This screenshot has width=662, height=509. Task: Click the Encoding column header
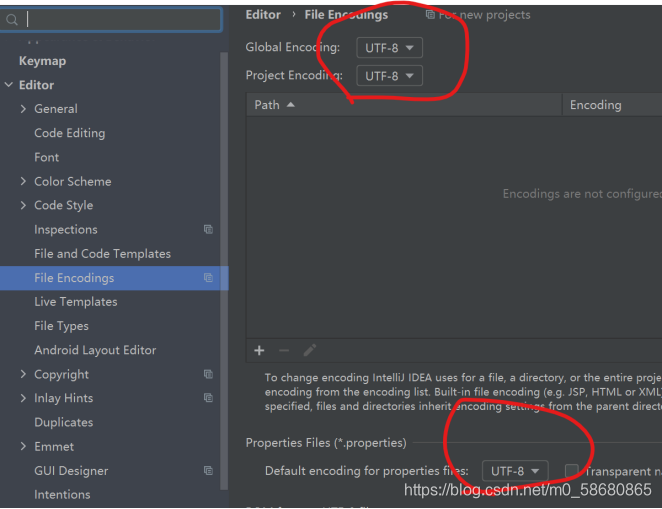point(596,105)
